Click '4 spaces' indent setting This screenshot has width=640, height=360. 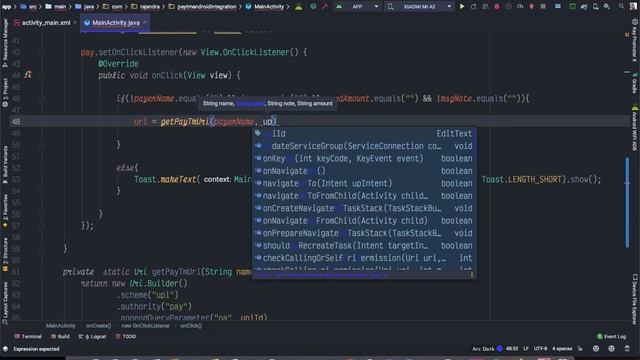tap(562, 349)
